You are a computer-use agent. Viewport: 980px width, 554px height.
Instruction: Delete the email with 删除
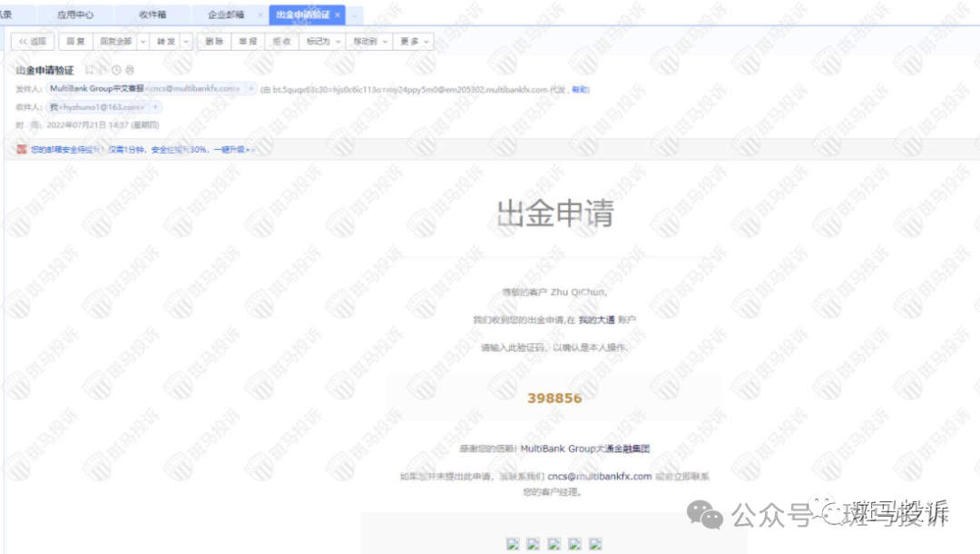point(214,41)
